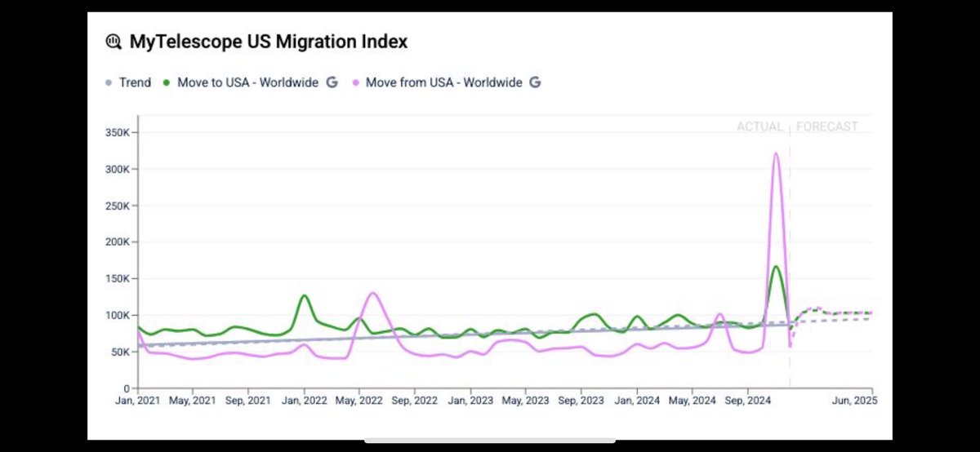Image resolution: width=980 pixels, height=452 pixels.
Task: Click the green peak near Jan 2022
Action: click(304, 295)
